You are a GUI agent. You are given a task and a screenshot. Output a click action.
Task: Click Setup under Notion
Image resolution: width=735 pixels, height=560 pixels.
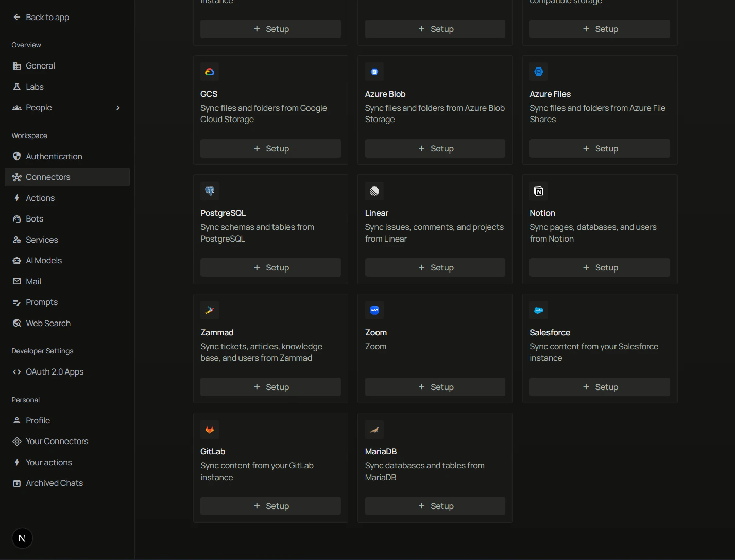coord(600,267)
